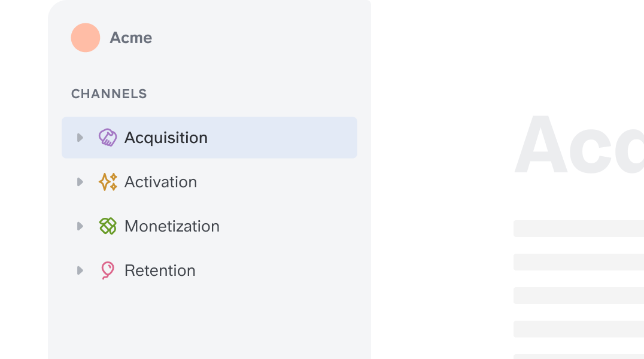Click the second placeholder content line
Viewport: 644px width, 359px height.
click(x=578, y=262)
